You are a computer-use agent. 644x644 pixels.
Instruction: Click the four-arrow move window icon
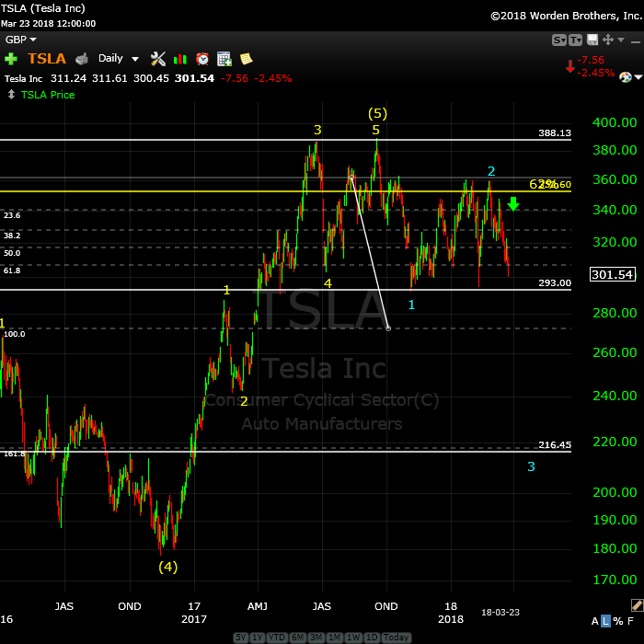coord(608,40)
